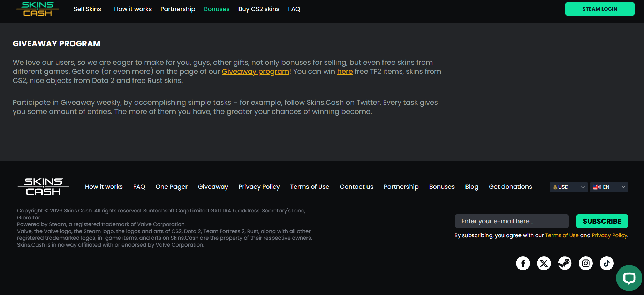Image resolution: width=644 pixels, height=295 pixels.
Task: Click the Skins Cash logo in header
Action: click(38, 9)
